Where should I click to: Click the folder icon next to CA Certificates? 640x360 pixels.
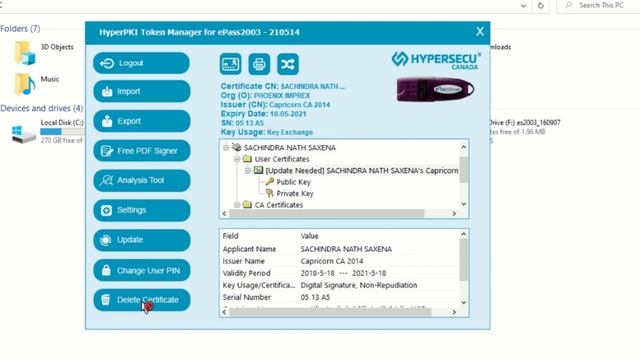click(x=247, y=204)
